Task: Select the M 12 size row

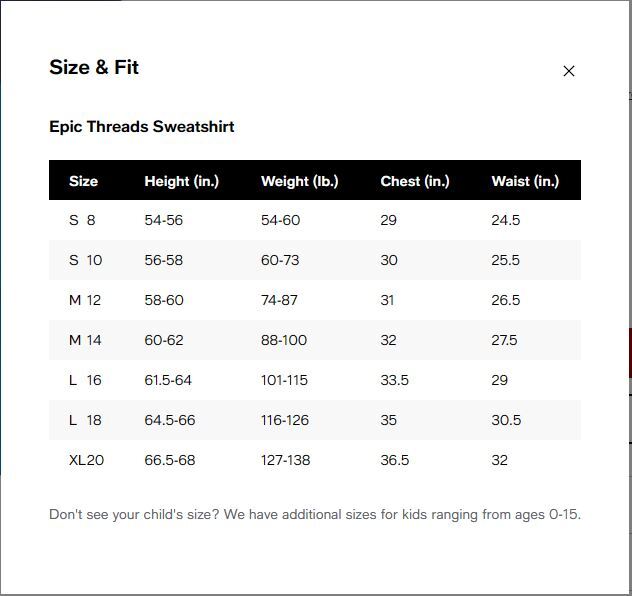Action: tap(315, 300)
